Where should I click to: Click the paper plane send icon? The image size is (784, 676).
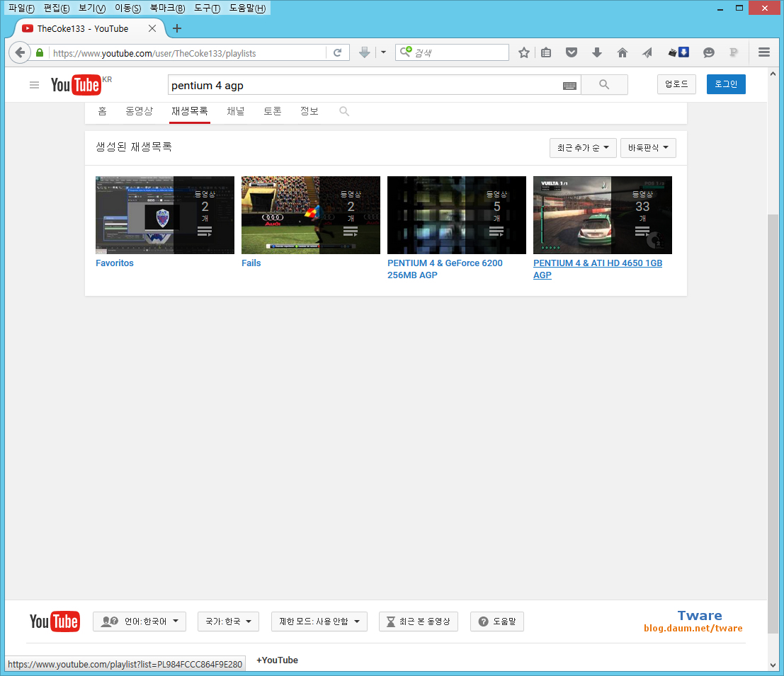click(x=647, y=52)
